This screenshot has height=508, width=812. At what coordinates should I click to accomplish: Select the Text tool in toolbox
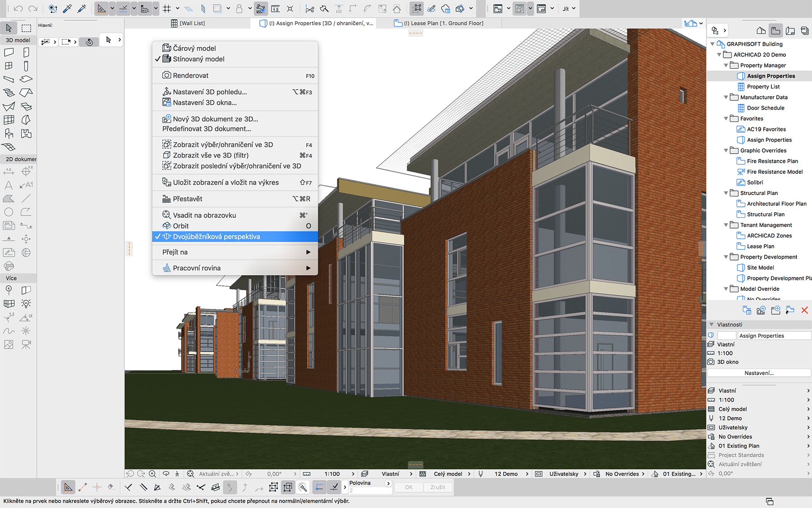point(9,185)
